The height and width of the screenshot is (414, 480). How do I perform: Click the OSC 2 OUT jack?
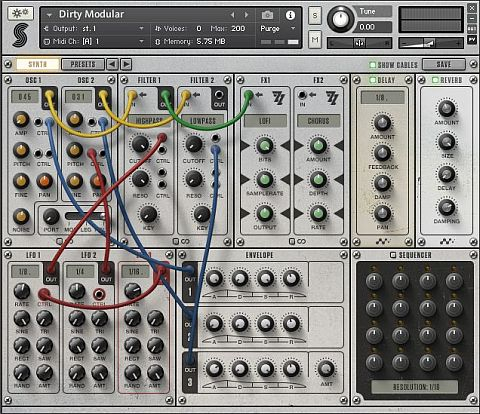pos(103,95)
